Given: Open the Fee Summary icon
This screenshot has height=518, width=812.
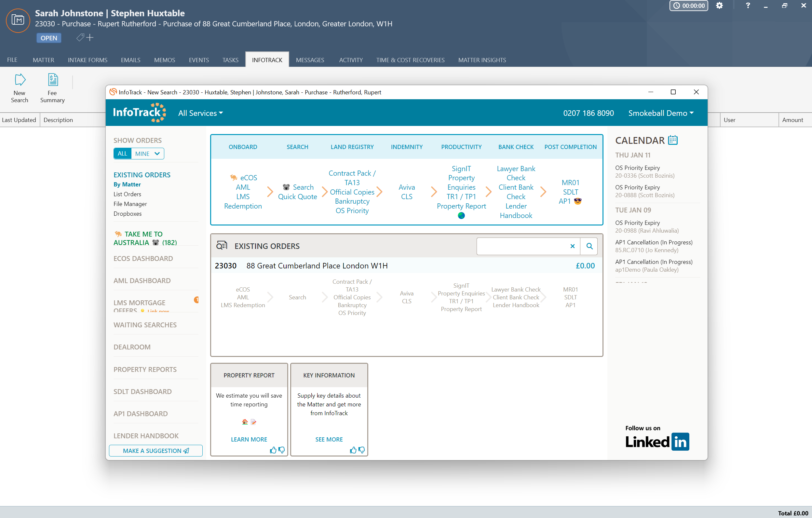Looking at the screenshot, I should click(x=53, y=80).
